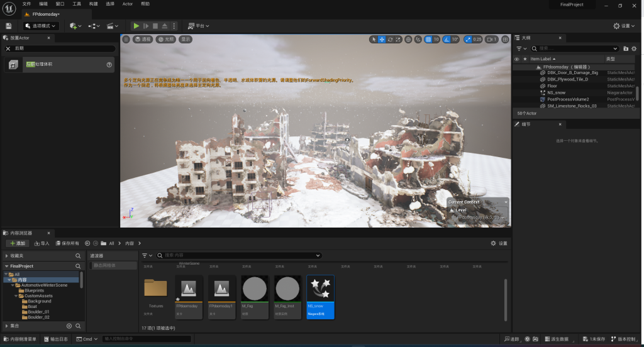Select the rotate transform tool in viewport
This screenshot has width=644, height=347.
pyautogui.click(x=391, y=39)
